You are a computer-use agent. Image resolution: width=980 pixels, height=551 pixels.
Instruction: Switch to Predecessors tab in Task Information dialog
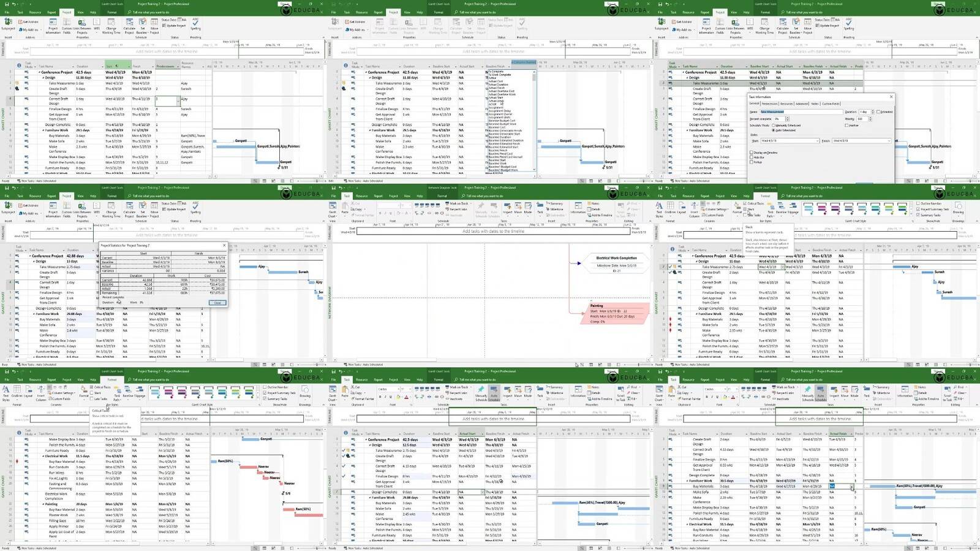[770, 104]
